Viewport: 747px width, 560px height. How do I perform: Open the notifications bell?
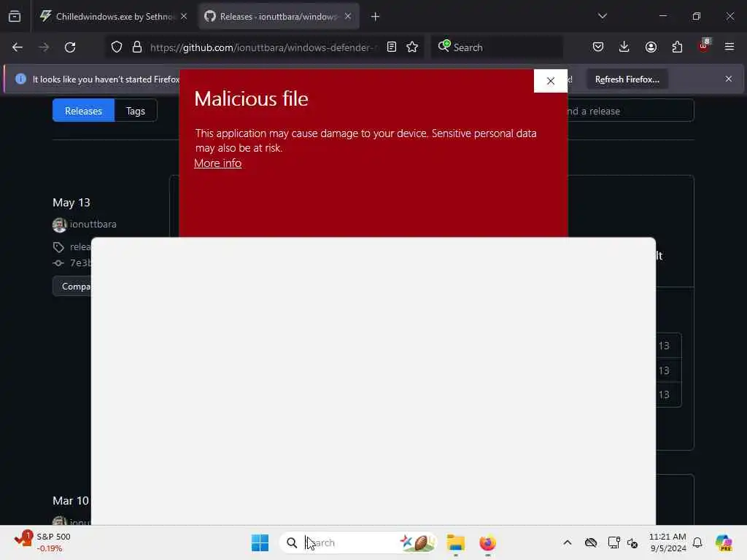pos(697,542)
